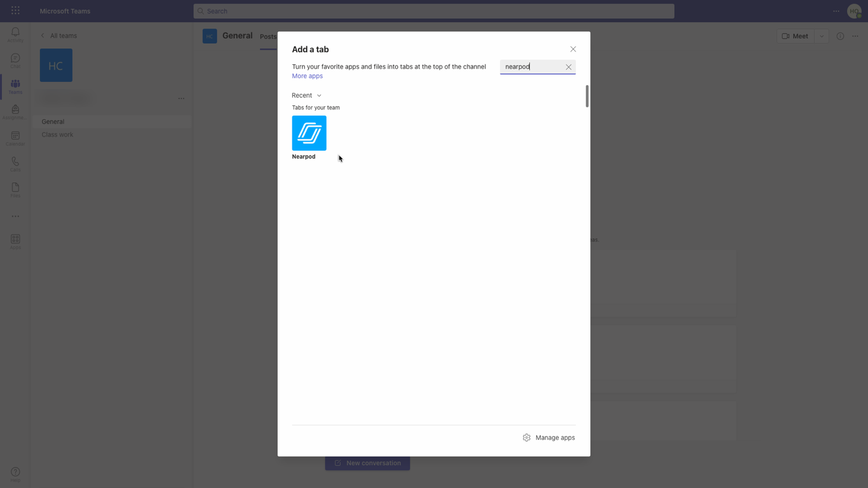868x488 pixels.
Task: Click the HC channel icon in header
Action: (x=210, y=36)
